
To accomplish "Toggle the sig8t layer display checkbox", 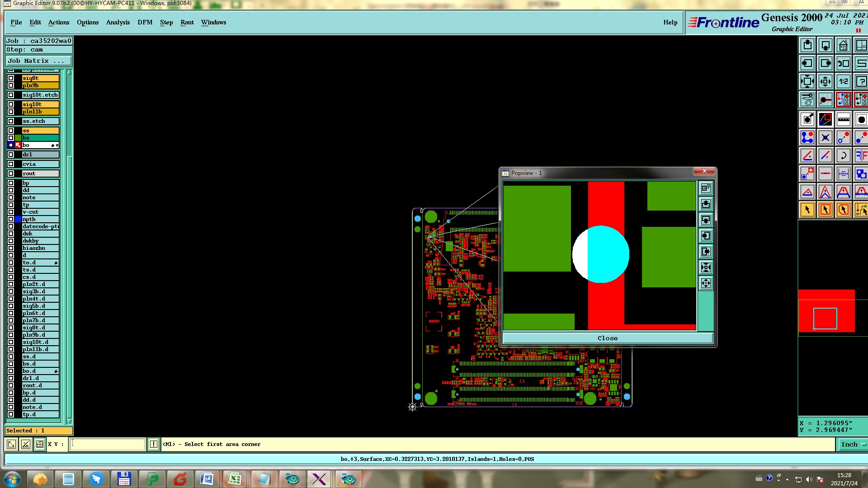I will point(11,78).
